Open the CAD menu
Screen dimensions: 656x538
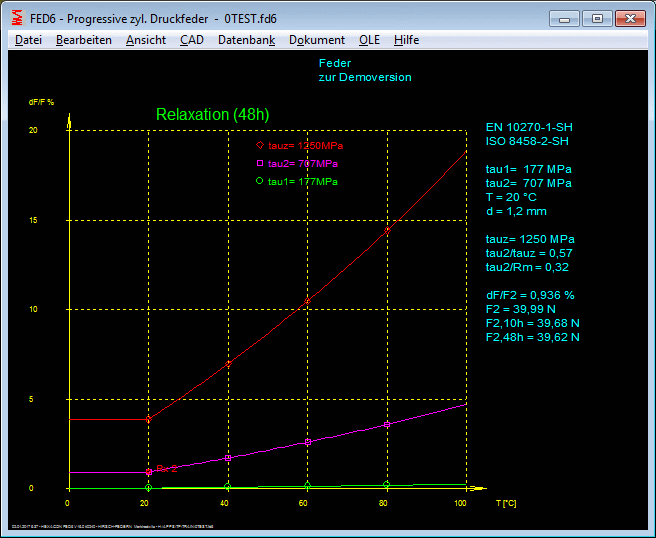[191, 40]
